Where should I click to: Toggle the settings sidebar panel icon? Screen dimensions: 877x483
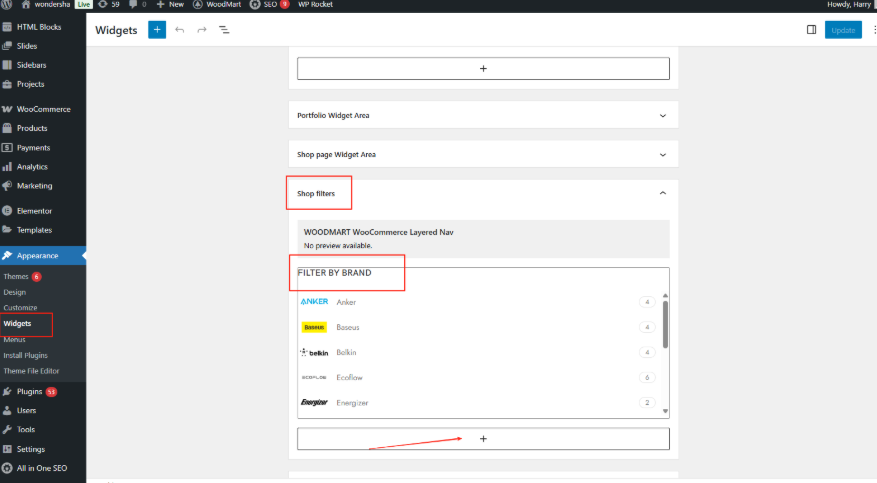[x=811, y=30]
